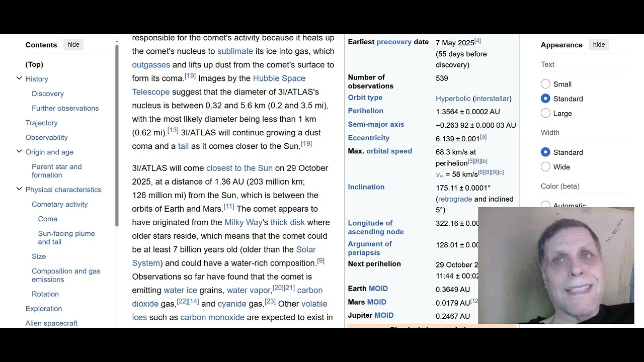Screen dimensions: 644x362
Task: Open Longitude of ascending node link
Action: (x=376, y=227)
